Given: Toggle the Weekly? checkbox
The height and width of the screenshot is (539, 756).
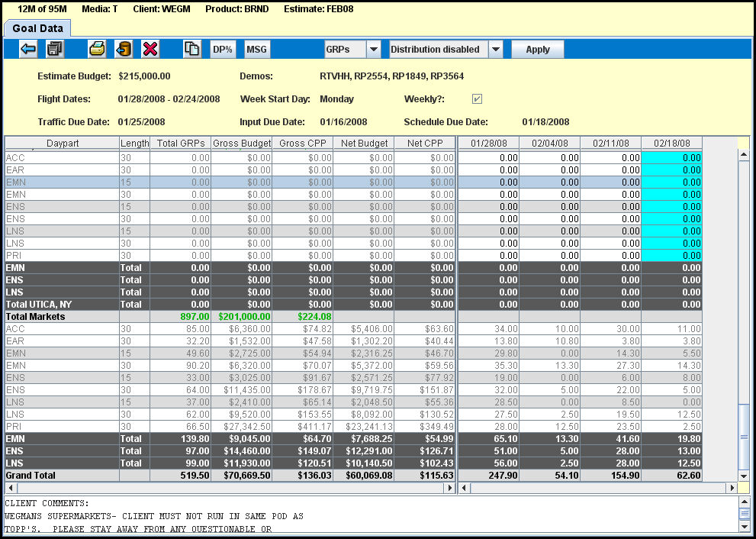Looking at the screenshot, I should coord(477,99).
